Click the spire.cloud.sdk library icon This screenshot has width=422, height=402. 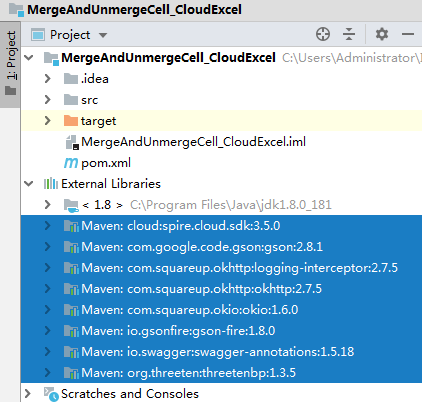71,226
